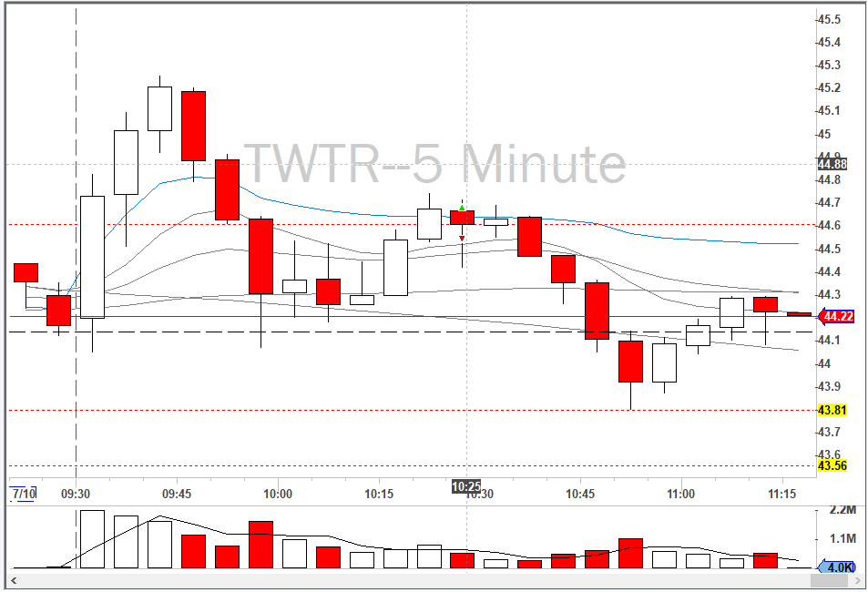Click the yellow 43.81 price level label
The height and width of the screenshot is (592, 868).
tap(832, 410)
